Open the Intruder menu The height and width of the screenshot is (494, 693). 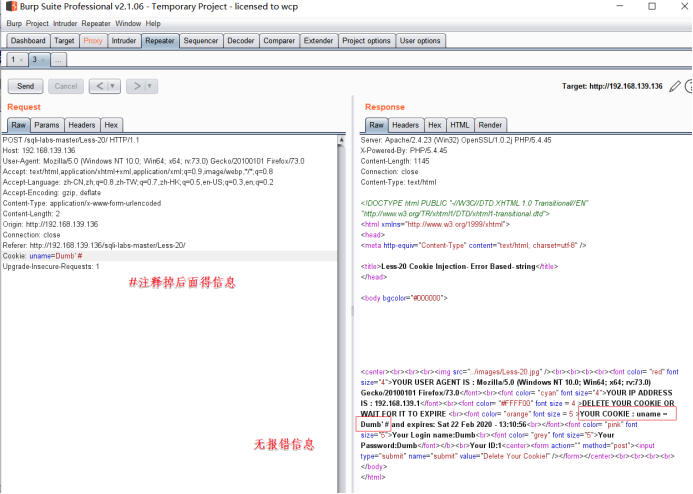pyautogui.click(x=65, y=23)
